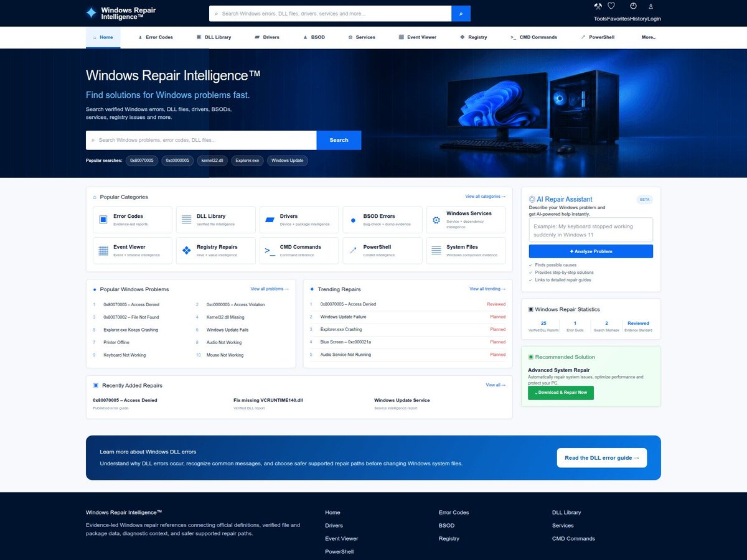
Task: Click the BSOD Errors category dot icon
Action: (x=354, y=220)
